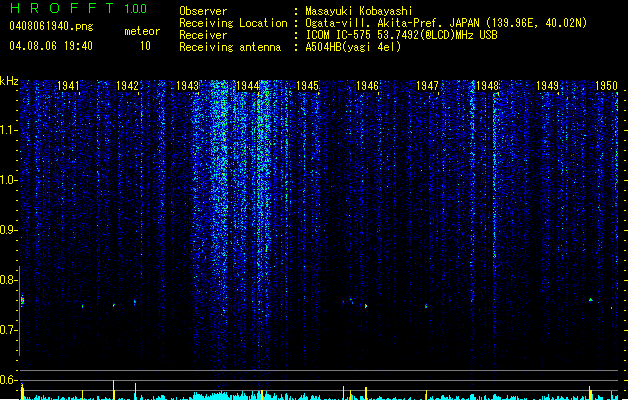Click the 1945 time axis label
Viewport: 629px width, 400px height.
(x=307, y=86)
